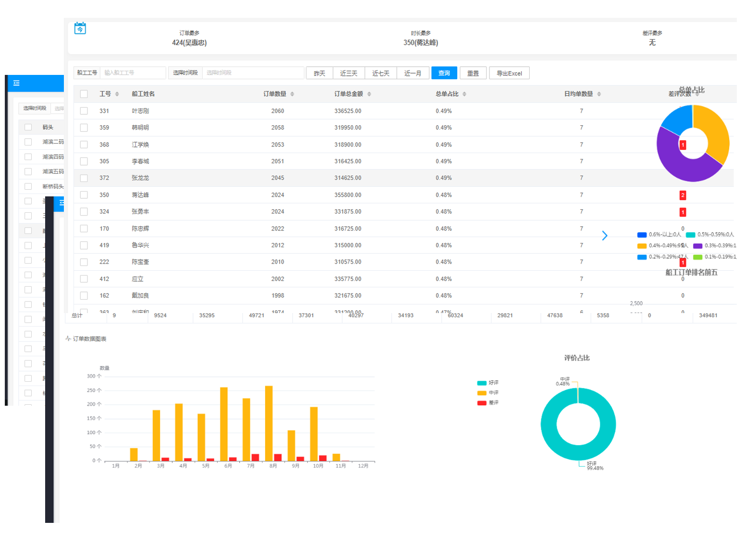
Task: Sort the 日均单数量 column with its arrows
Action: click(x=599, y=94)
